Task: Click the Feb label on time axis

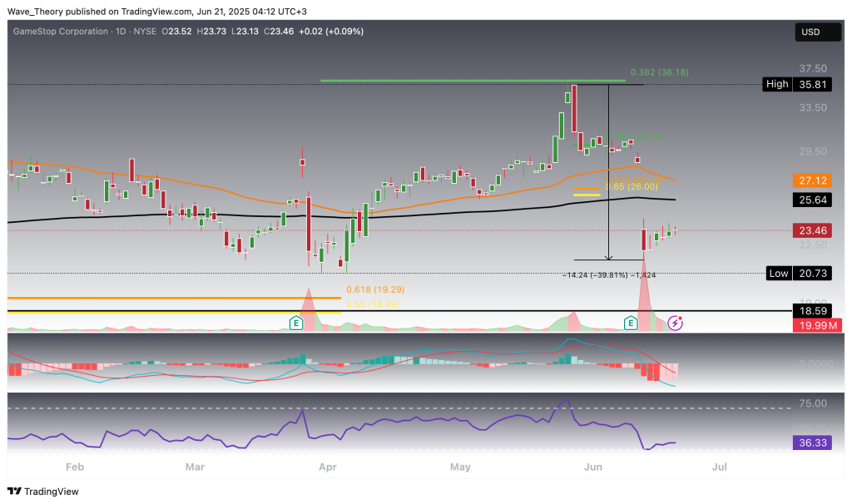Action: (x=75, y=467)
